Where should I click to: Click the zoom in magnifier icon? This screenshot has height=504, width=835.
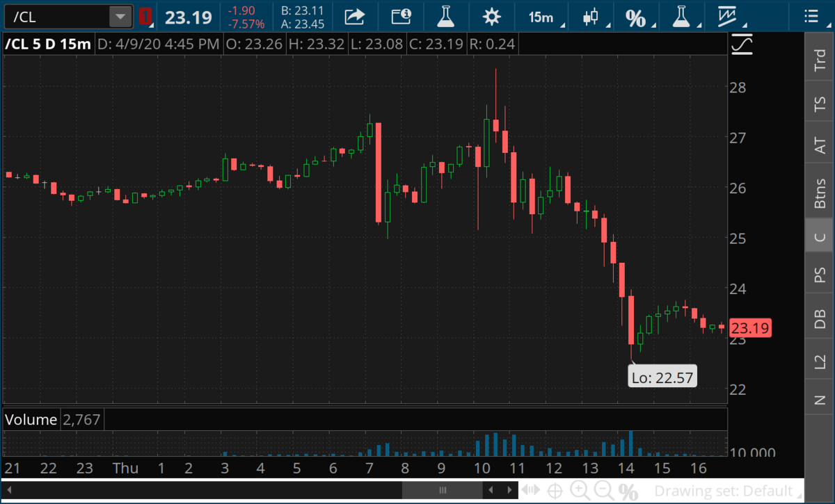(580, 491)
